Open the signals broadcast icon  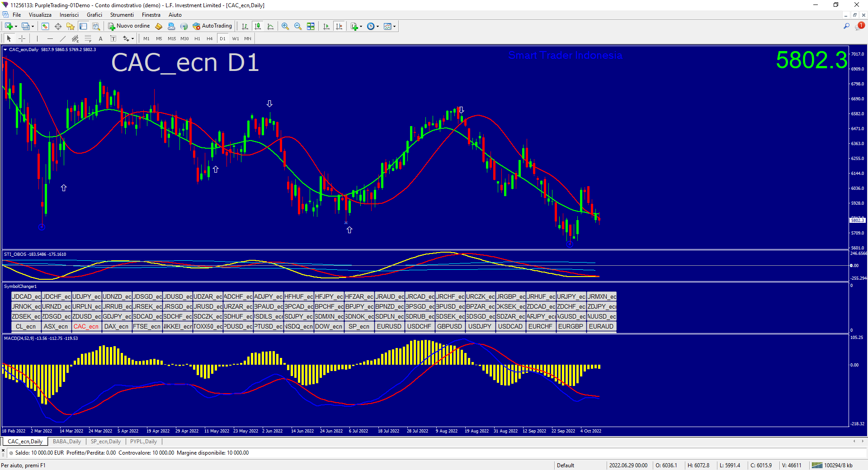click(x=184, y=26)
